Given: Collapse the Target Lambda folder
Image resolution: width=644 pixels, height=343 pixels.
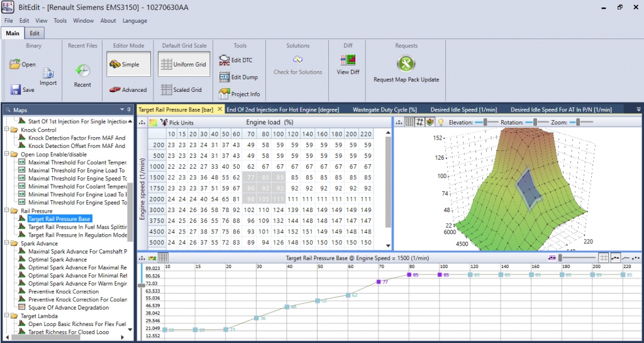Looking at the screenshot, I should pyautogui.click(x=6, y=316).
